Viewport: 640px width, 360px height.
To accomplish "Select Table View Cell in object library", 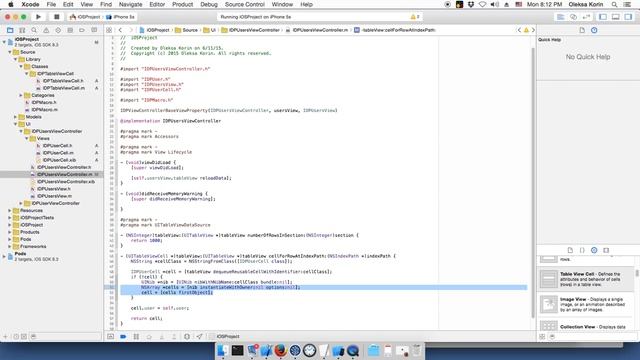I will pyautogui.click(x=586, y=279).
